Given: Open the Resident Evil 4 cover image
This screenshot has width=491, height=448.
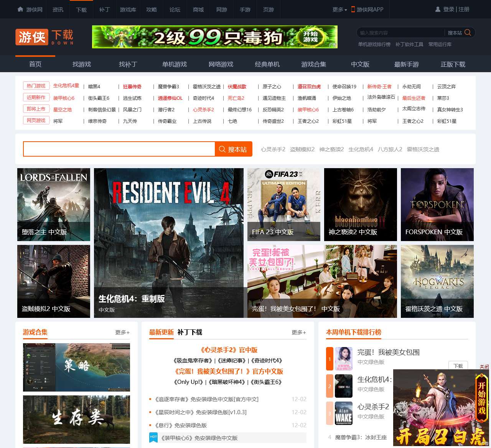Looking at the screenshot, I should (x=169, y=243).
